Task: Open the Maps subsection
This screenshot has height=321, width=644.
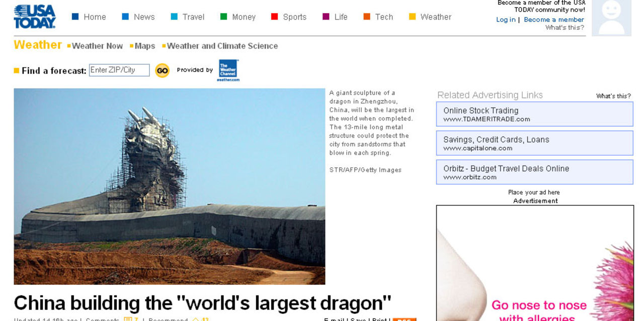Action: (145, 46)
